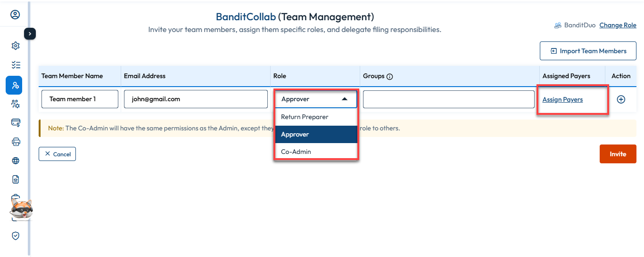Select Return Preparer from role list
This screenshot has width=644, height=257.
316,117
